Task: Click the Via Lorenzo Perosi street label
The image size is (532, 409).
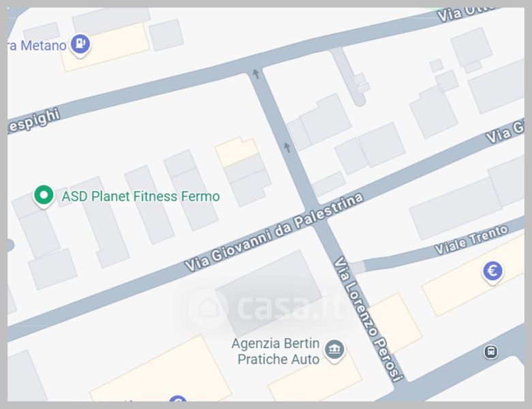Action: pyautogui.click(x=369, y=320)
